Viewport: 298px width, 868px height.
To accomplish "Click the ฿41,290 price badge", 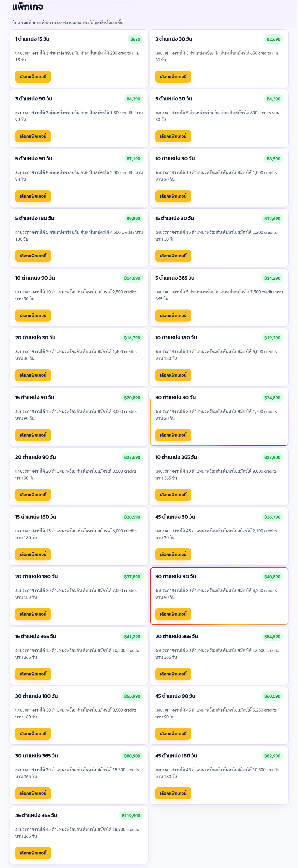I will point(132,636).
